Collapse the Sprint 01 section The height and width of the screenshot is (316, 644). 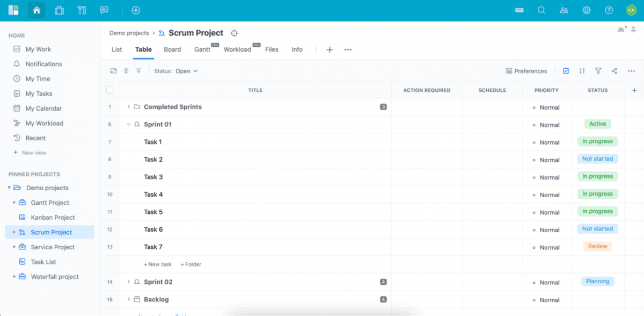point(129,124)
